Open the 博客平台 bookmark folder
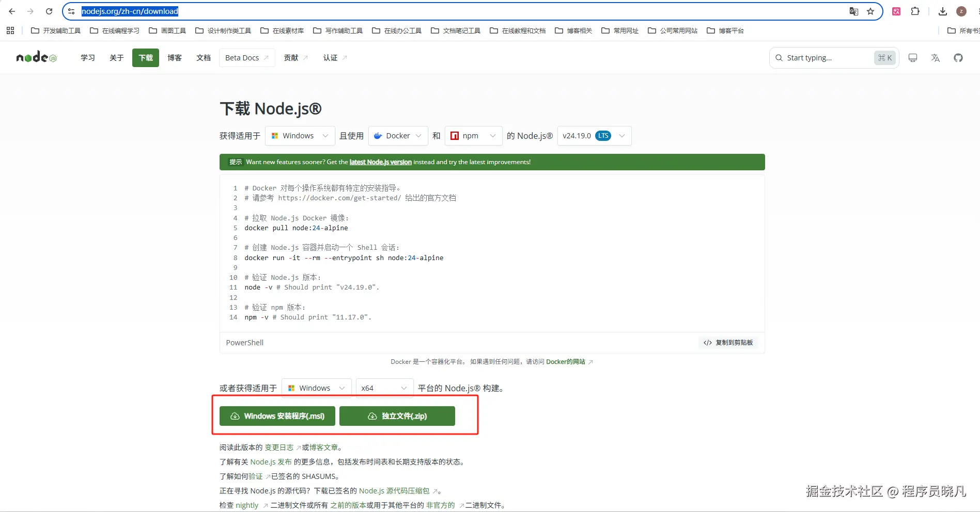The width and height of the screenshot is (980, 512). pos(725,30)
